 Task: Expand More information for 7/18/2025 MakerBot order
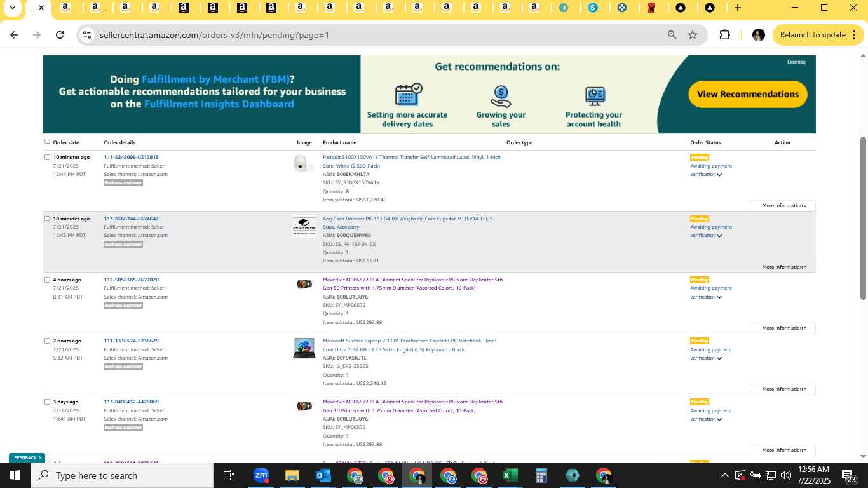pyautogui.click(x=782, y=450)
